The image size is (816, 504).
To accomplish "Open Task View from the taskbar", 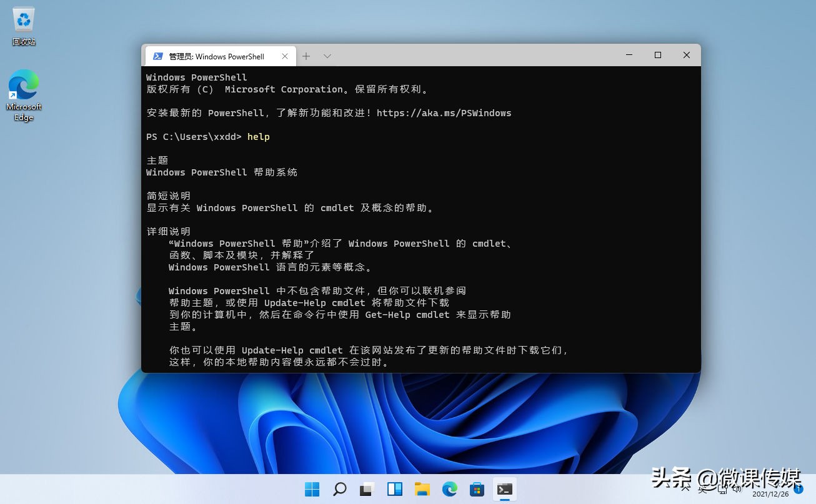I will coord(367,489).
